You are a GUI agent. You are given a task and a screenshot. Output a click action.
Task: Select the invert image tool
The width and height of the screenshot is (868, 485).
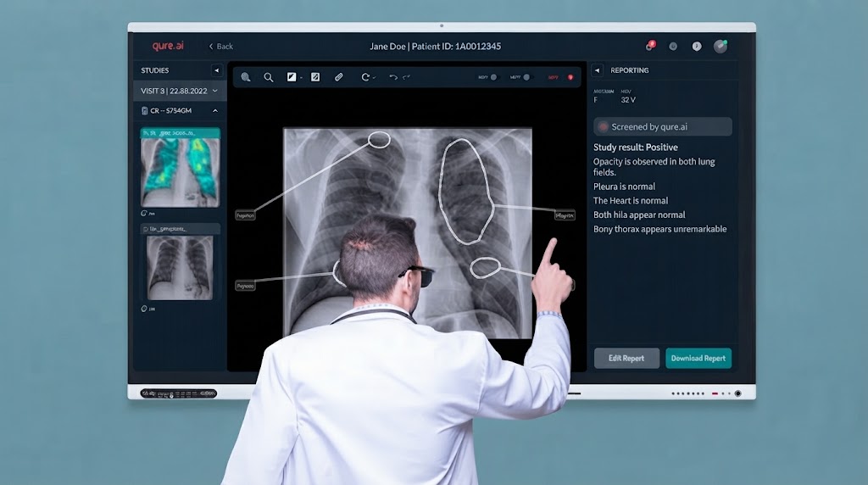315,77
